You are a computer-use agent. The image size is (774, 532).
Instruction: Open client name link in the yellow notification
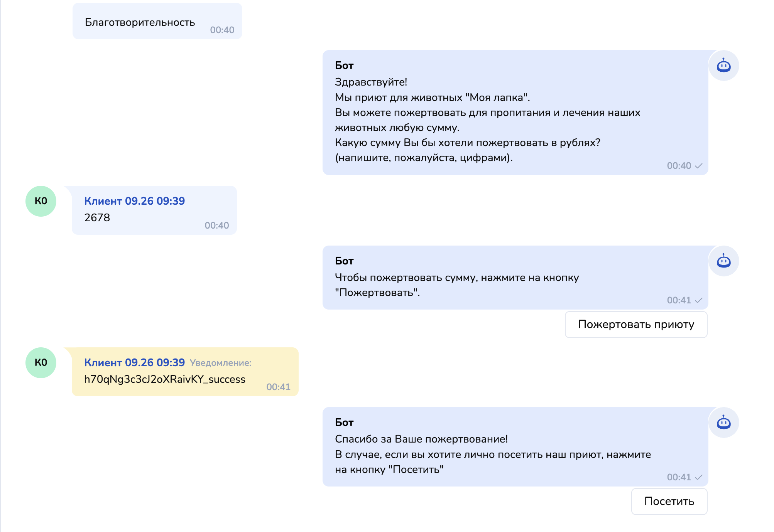(134, 362)
